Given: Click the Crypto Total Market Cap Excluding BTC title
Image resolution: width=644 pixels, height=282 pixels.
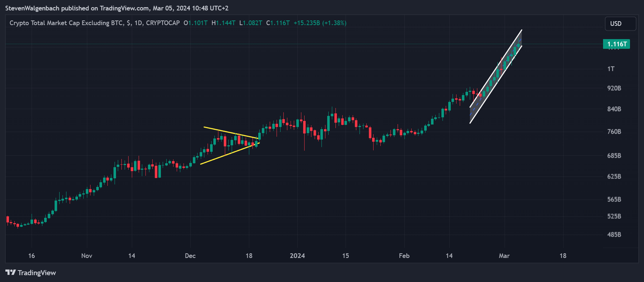Looking at the screenshot, I should 66,23.
